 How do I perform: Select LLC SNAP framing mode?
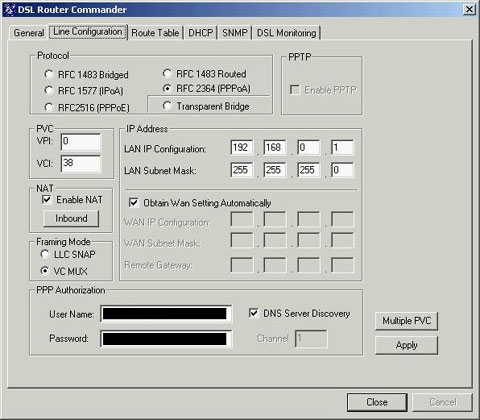45,254
